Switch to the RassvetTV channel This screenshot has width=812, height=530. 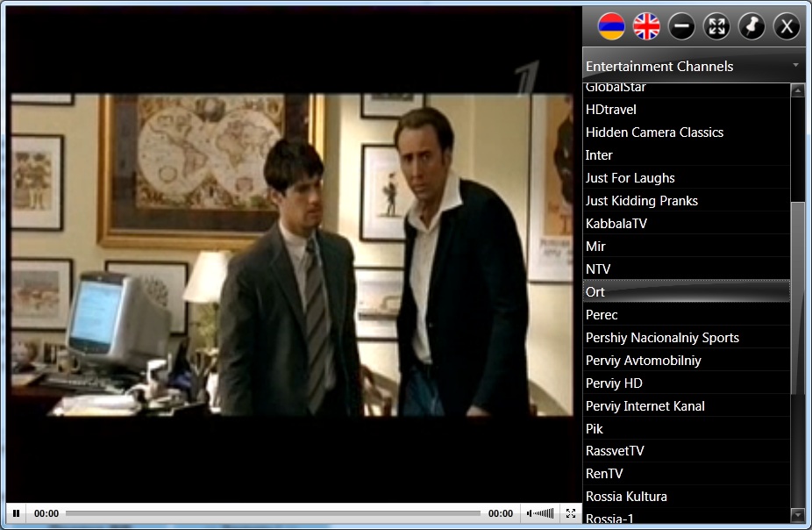686,451
